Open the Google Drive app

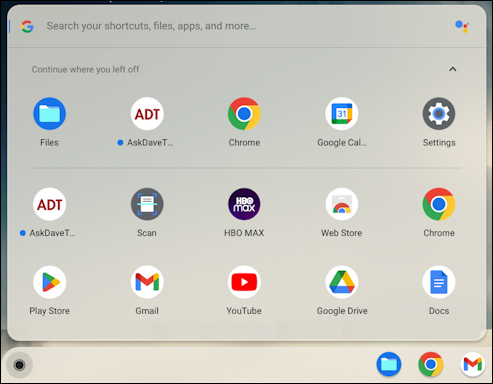[342, 282]
